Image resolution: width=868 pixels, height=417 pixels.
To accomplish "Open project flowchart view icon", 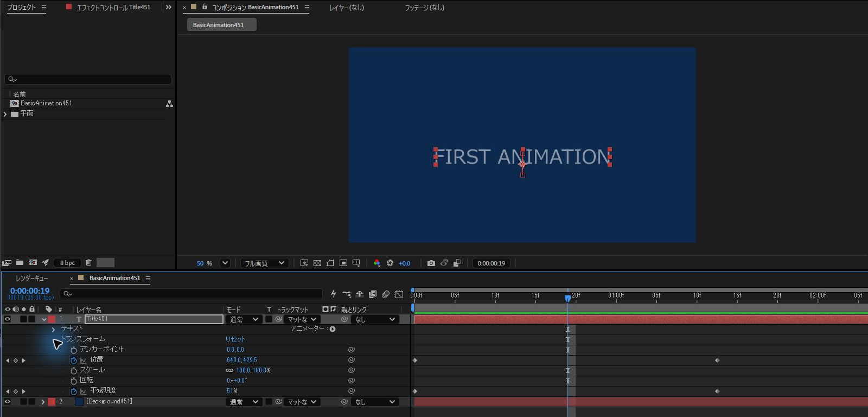I will click(169, 104).
